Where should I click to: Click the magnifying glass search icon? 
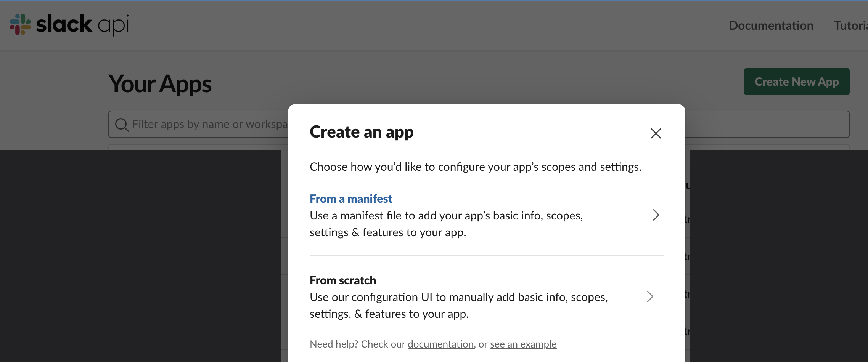coord(122,125)
